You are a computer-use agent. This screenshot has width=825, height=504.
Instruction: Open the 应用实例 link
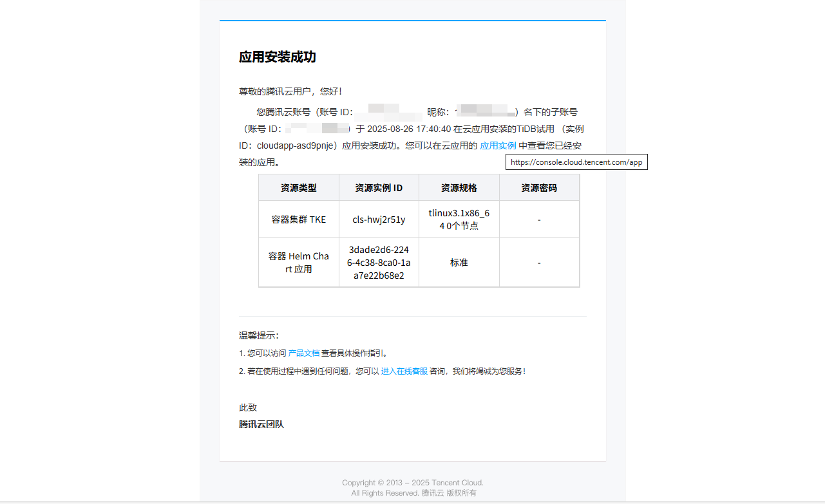point(498,145)
